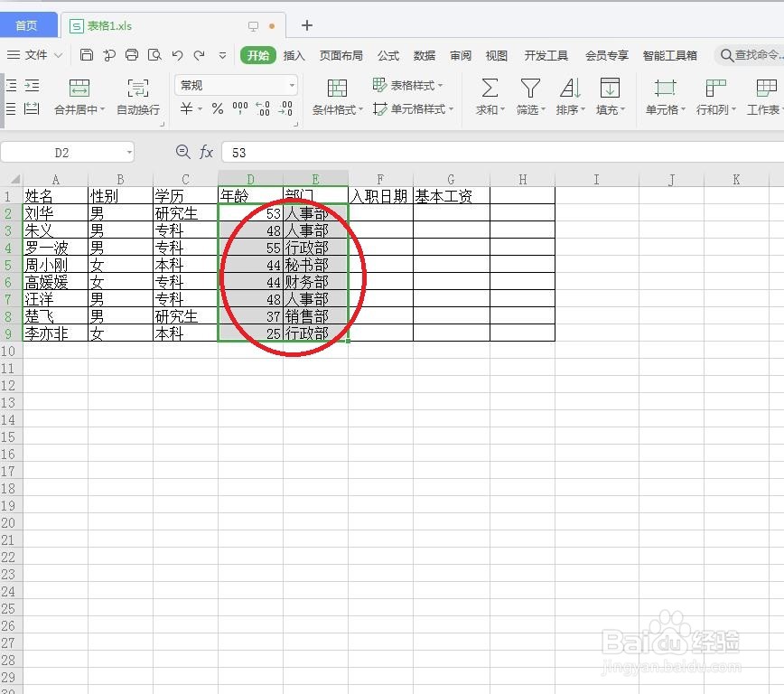Switch to View (视图) tab
The height and width of the screenshot is (694, 784).
tap(497, 55)
